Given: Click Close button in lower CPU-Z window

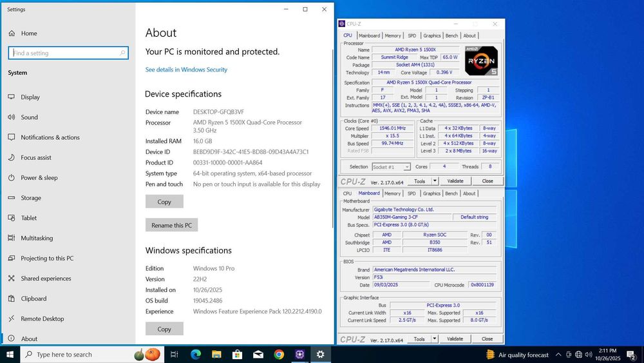Looking at the screenshot, I should pyautogui.click(x=487, y=338).
